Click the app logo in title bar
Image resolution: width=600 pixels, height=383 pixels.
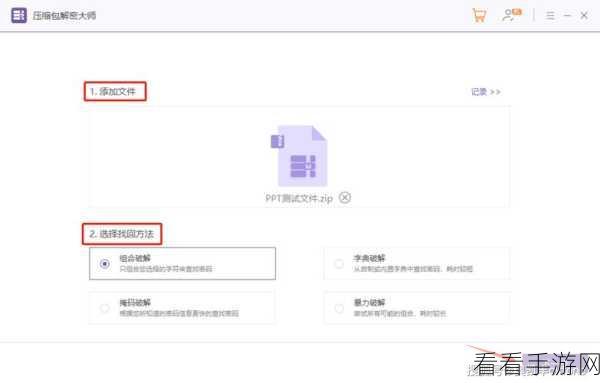click(x=19, y=15)
